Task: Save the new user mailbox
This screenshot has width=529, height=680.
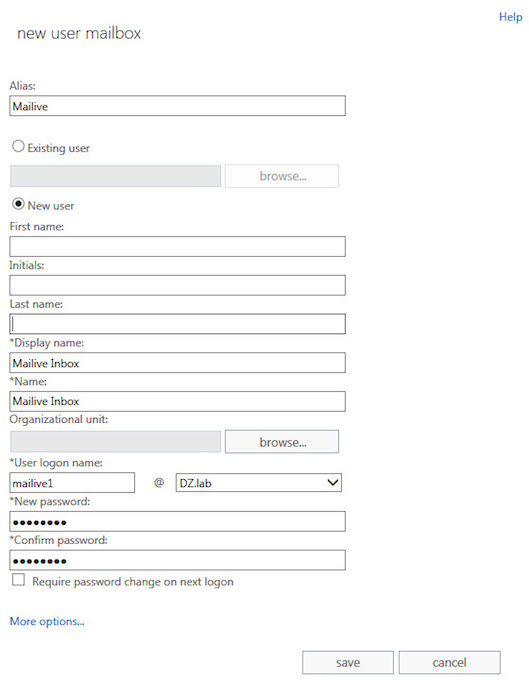Action: pyautogui.click(x=348, y=663)
